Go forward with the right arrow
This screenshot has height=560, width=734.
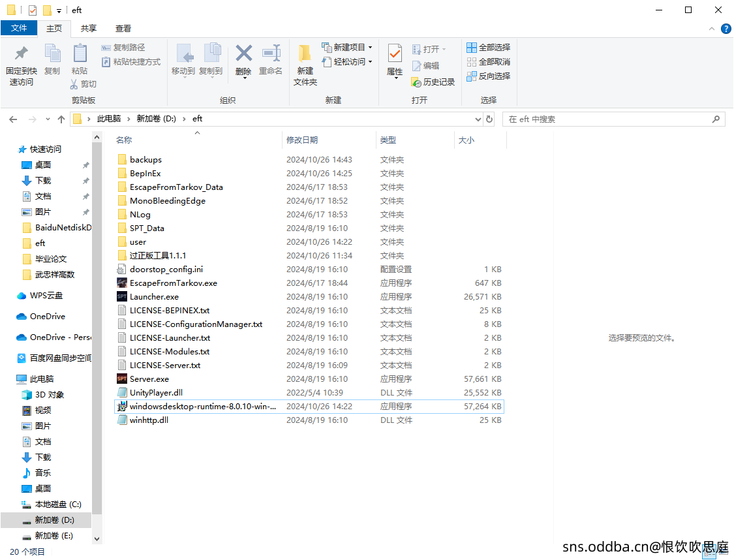[x=33, y=119]
